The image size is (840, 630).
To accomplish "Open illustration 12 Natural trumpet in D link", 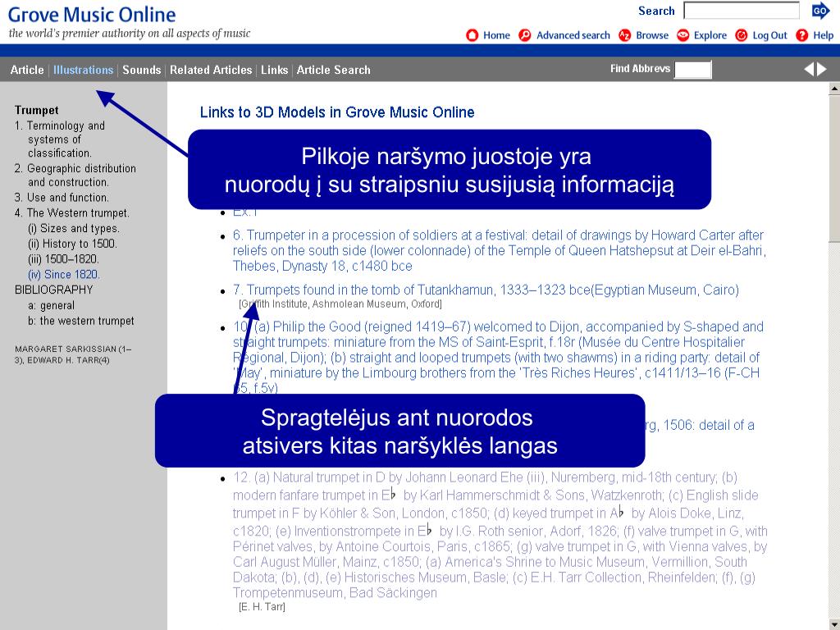I will (500, 535).
